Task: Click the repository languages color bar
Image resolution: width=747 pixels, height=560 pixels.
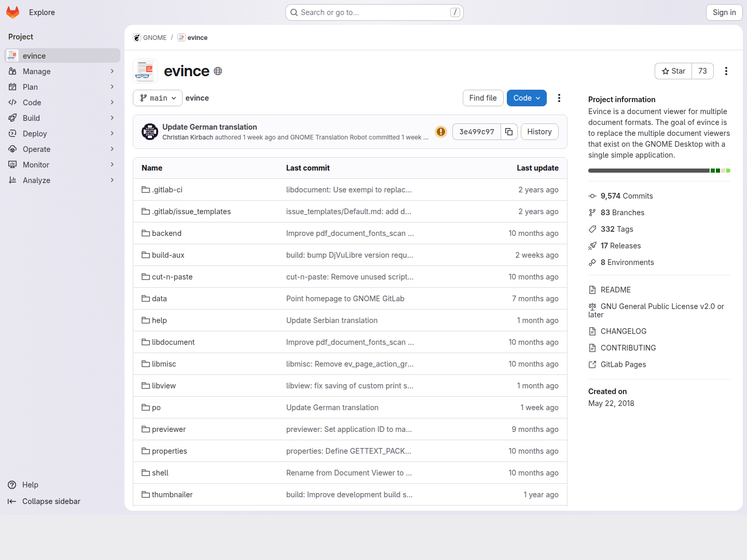Action: click(659, 171)
